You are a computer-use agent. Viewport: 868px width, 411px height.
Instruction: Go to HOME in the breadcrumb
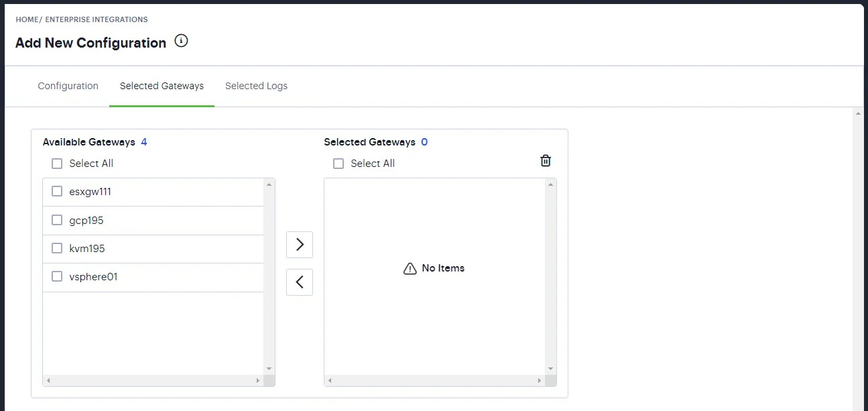27,19
